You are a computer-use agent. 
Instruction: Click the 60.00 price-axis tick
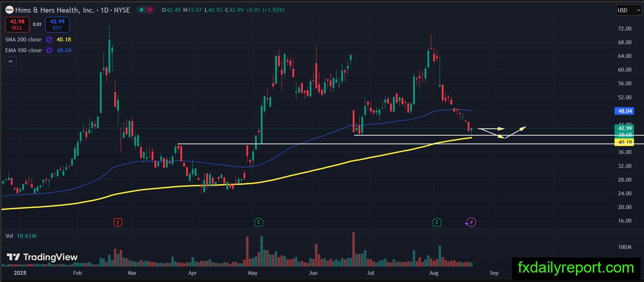[625, 70]
